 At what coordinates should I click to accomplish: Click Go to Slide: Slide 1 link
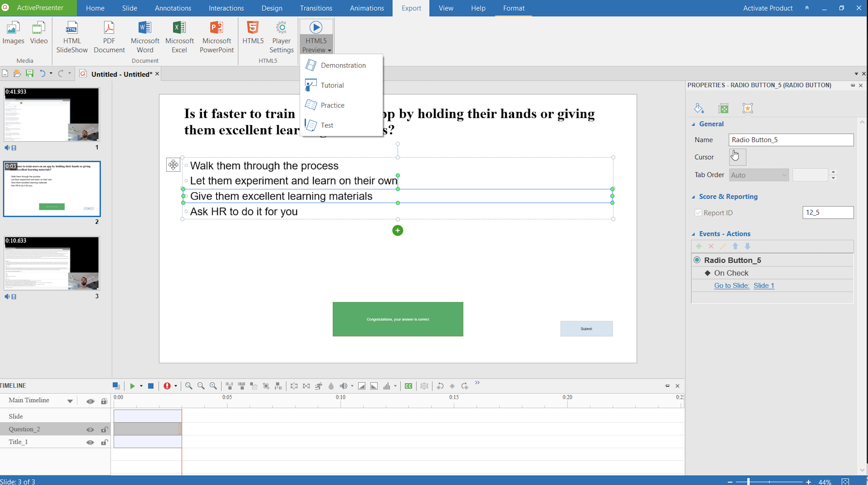tap(744, 285)
